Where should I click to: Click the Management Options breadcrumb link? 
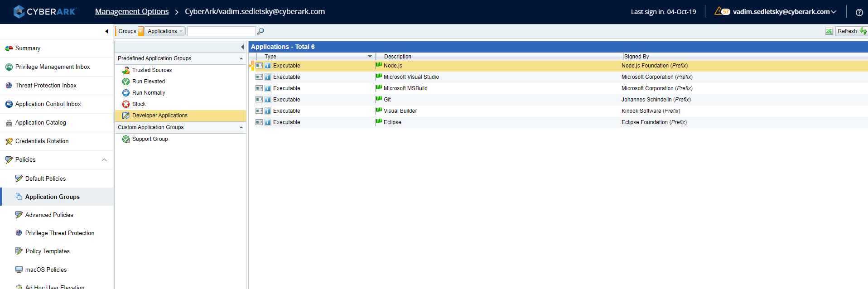point(132,11)
